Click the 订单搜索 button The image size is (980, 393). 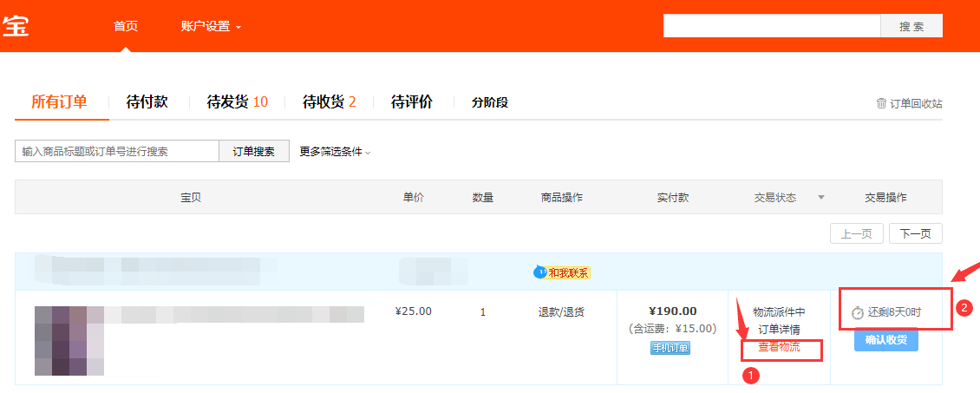click(254, 151)
